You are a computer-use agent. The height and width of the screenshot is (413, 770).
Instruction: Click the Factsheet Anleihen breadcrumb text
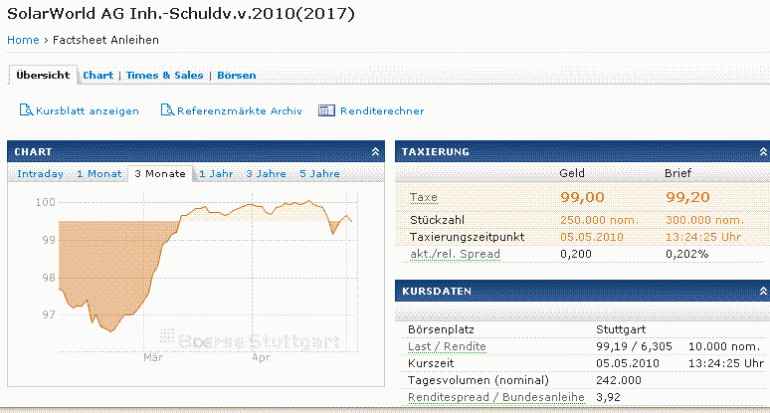pos(106,40)
